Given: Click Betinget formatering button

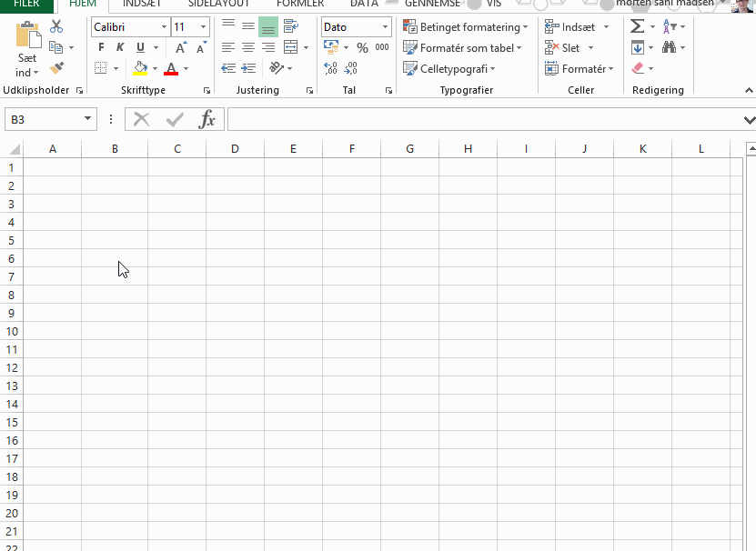Looking at the screenshot, I should (x=465, y=27).
